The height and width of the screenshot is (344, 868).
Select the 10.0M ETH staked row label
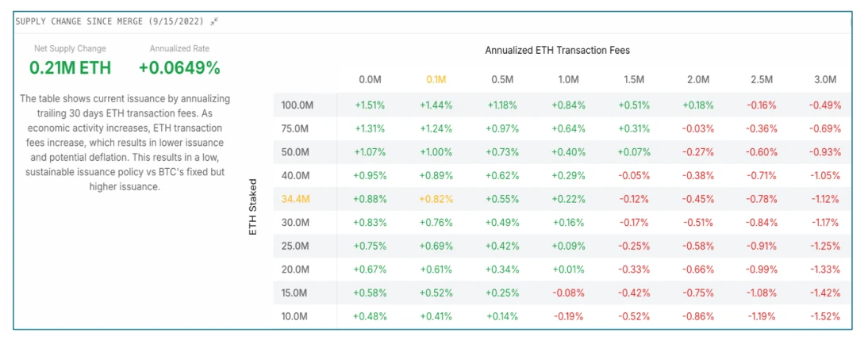click(294, 316)
